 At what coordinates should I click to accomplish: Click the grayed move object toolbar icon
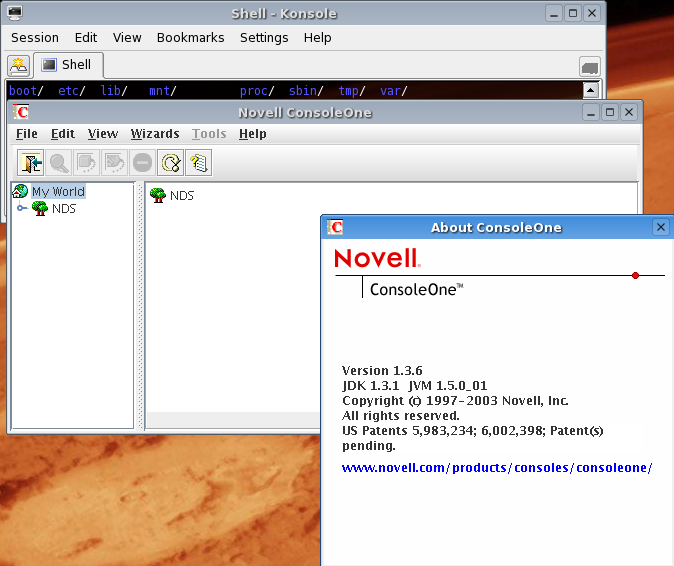[x=86, y=163]
